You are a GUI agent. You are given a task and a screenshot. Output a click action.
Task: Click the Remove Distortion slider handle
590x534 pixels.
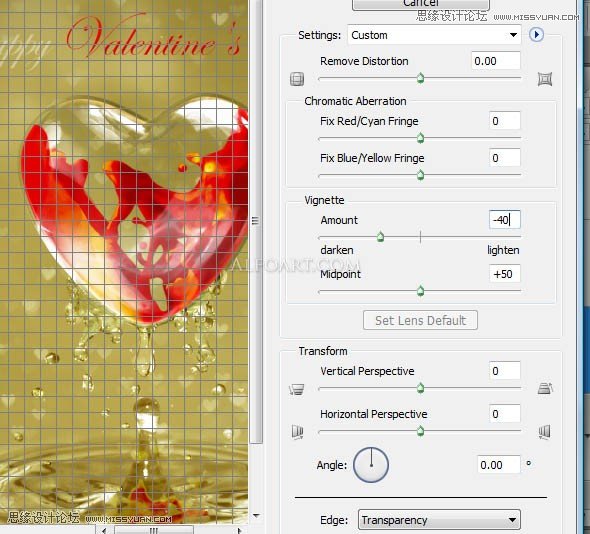(x=421, y=78)
